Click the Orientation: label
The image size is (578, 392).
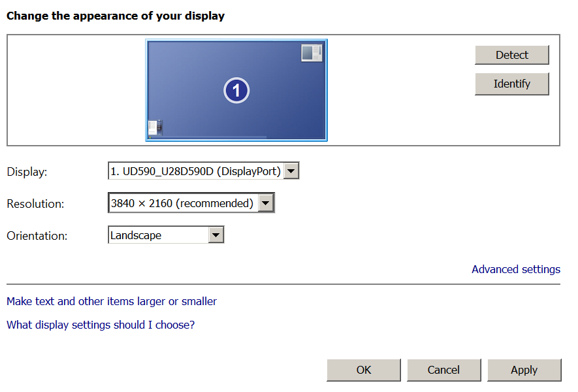coord(37,236)
